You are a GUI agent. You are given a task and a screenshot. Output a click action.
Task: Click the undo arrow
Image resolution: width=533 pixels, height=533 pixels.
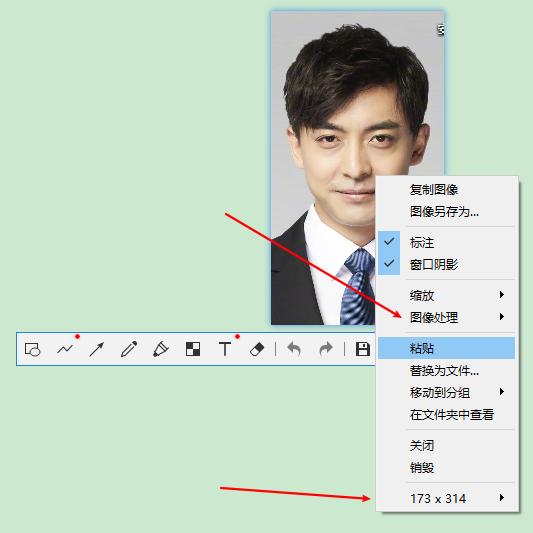(294, 349)
